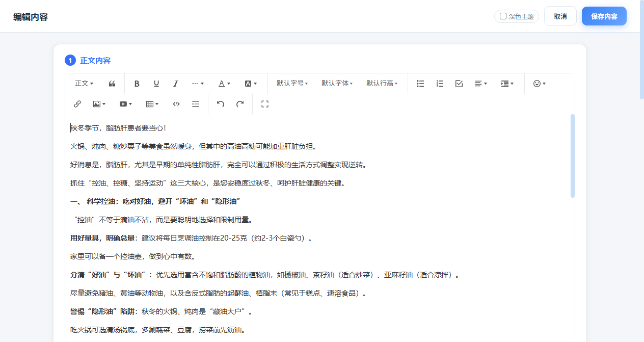
Task: Click the paragraph starting 抓住"控油、控糖
Action: (208, 183)
